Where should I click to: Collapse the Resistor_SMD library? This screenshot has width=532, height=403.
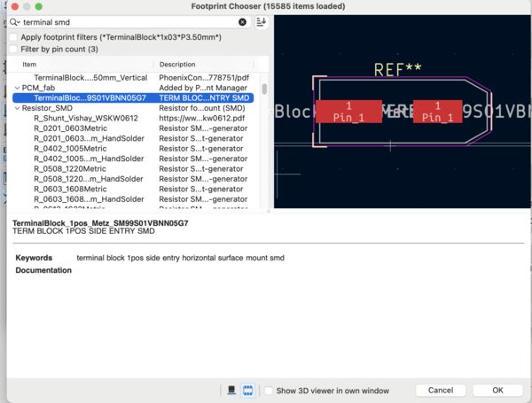click(x=17, y=108)
